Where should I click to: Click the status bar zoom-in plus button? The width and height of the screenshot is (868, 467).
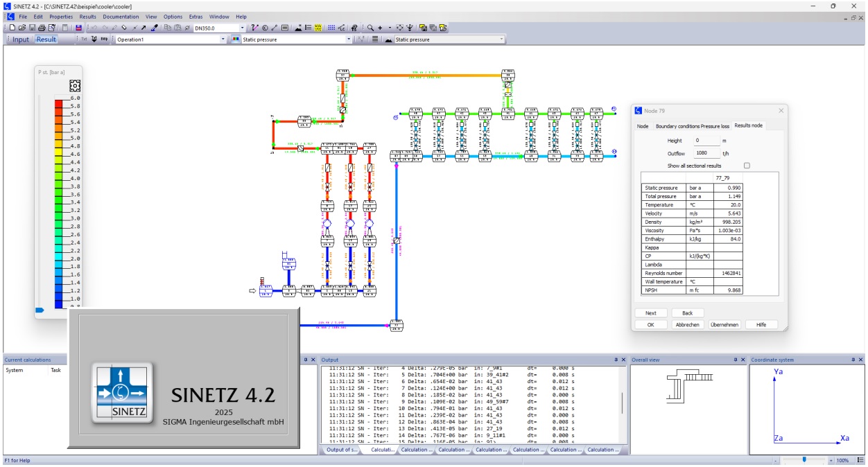point(831,460)
